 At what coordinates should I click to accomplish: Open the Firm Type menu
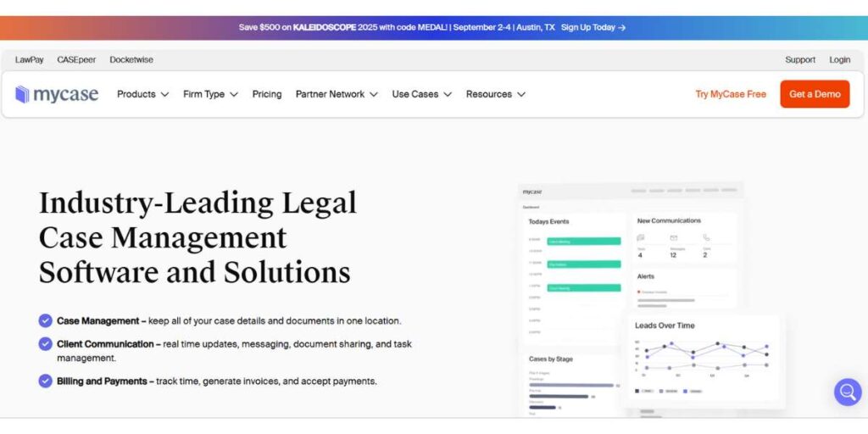pyautogui.click(x=210, y=95)
